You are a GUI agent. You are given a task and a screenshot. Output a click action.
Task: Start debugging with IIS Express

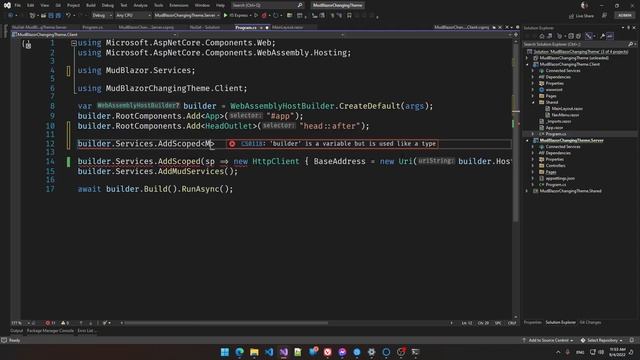point(236,16)
